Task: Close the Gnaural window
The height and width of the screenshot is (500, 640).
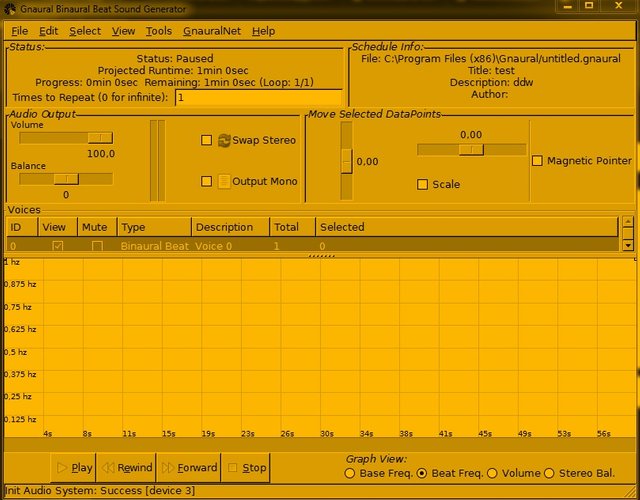Action: click(x=618, y=6)
